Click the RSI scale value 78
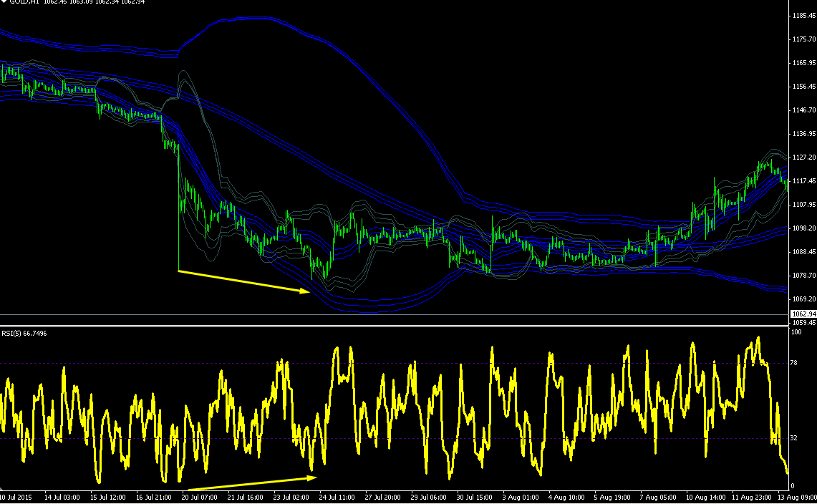The image size is (817, 504). [794, 363]
